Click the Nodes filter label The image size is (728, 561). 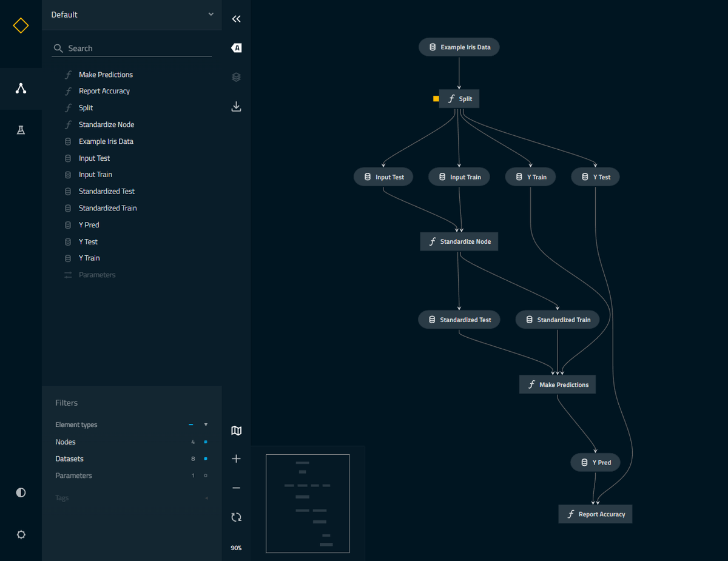tap(66, 442)
